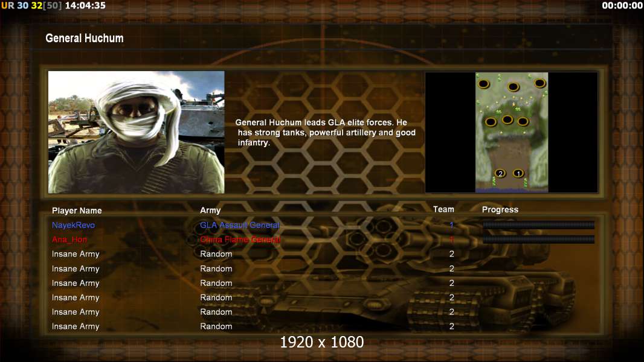Click team '2' of the first Insane Army

(x=452, y=254)
